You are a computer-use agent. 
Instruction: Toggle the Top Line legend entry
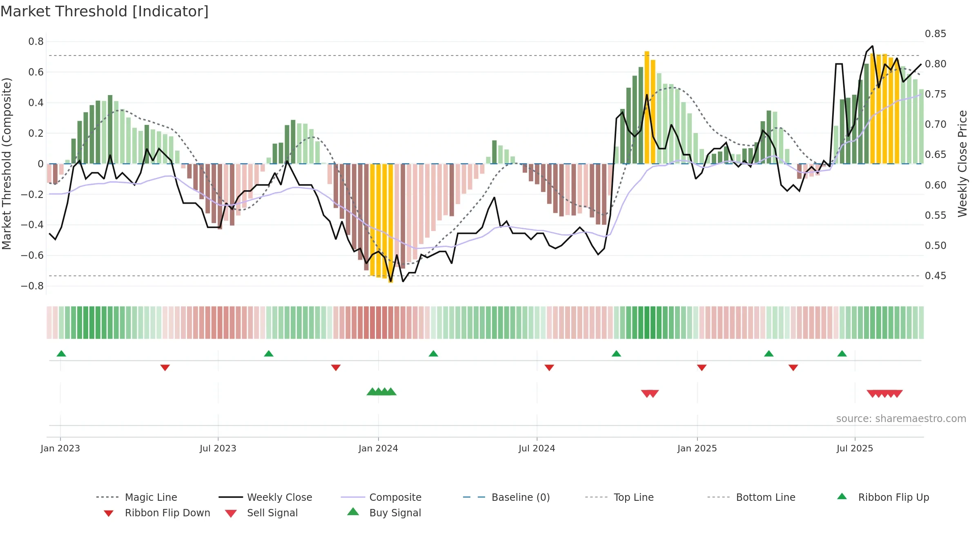pos(619,497)
